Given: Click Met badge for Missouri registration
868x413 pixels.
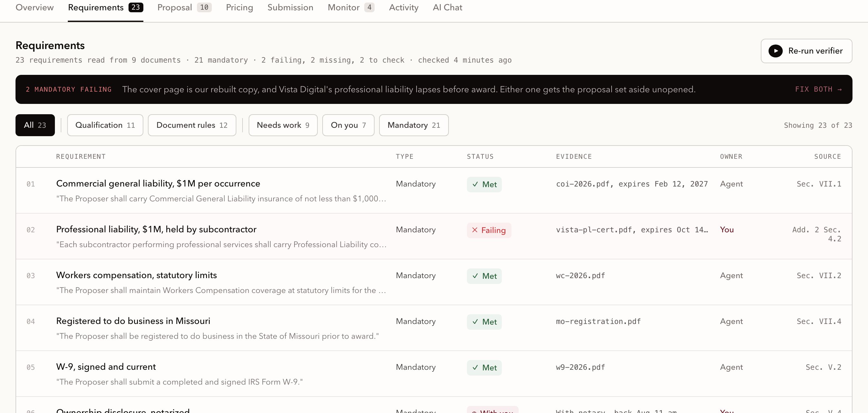Looking at the screenshot, I should pos(484,322).
